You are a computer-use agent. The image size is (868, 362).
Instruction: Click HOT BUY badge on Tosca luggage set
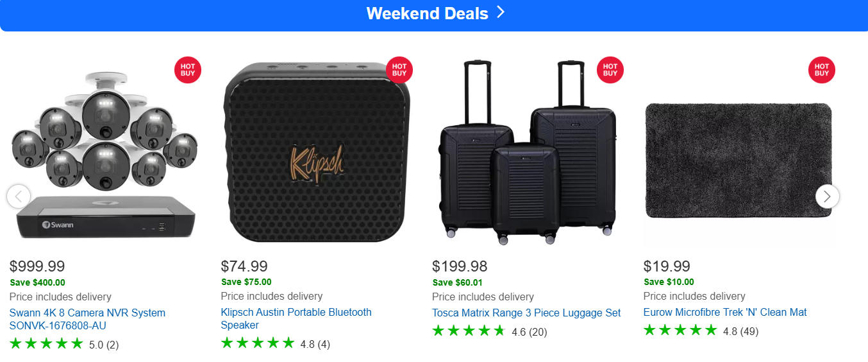click(x=610, y=70)
